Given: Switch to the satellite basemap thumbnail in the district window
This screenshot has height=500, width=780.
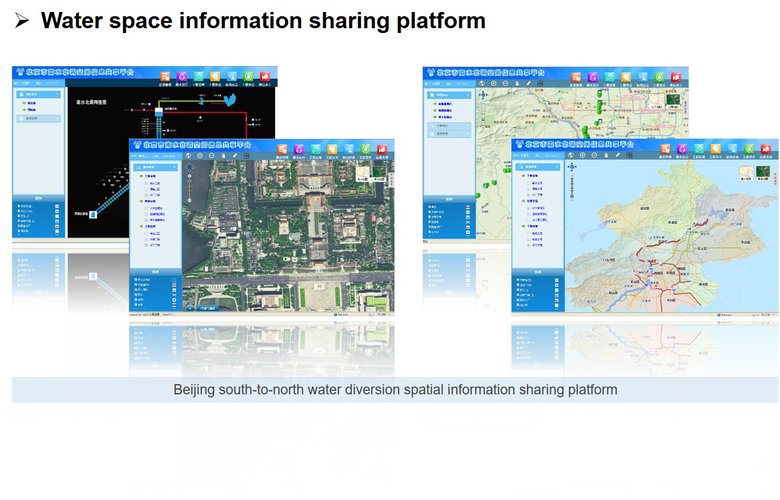Looking at the screenshot, I should click(x=763, y=173).
